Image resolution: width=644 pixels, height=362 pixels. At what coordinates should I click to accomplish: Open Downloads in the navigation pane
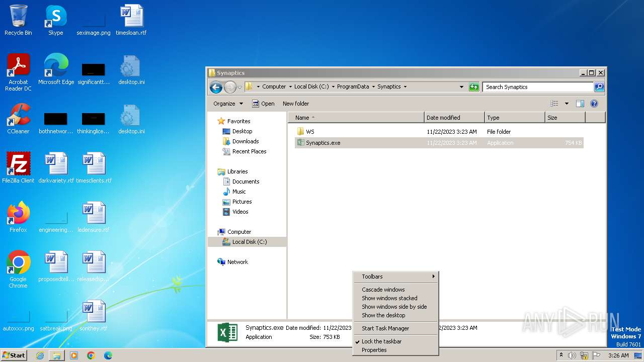[245, 141]
